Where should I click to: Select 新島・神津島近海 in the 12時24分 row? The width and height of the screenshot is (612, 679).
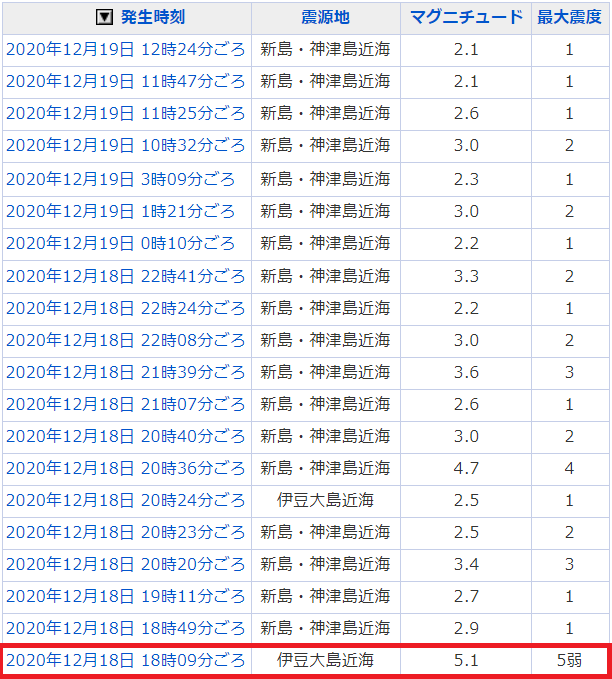tap(325, 49)
